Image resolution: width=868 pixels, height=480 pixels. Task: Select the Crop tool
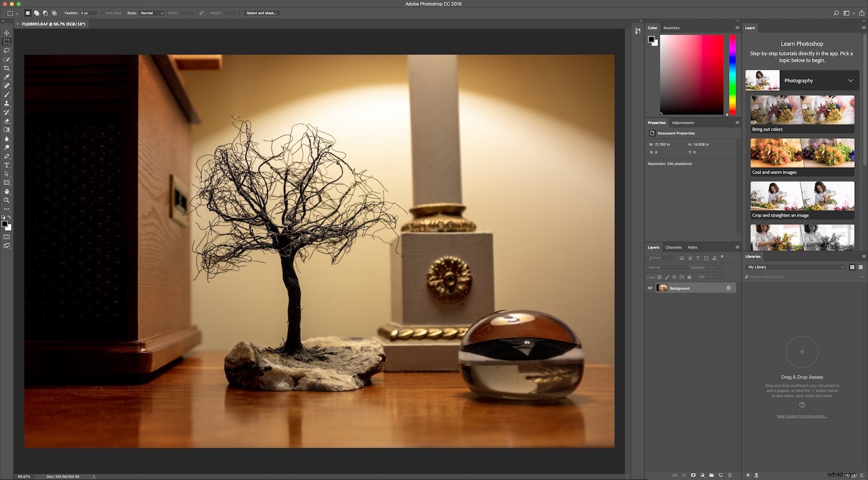point(7,68)
